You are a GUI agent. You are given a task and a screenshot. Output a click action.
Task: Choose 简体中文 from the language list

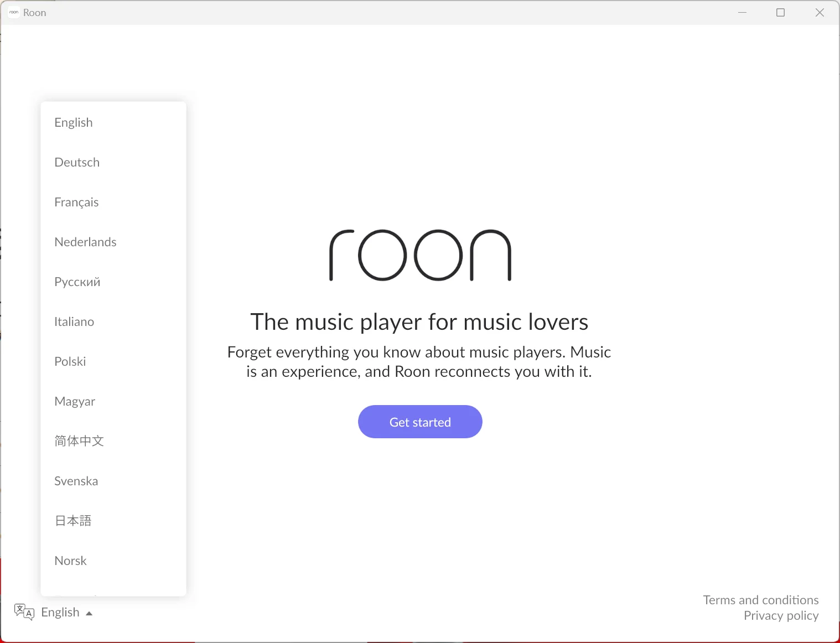click(79, 441)
